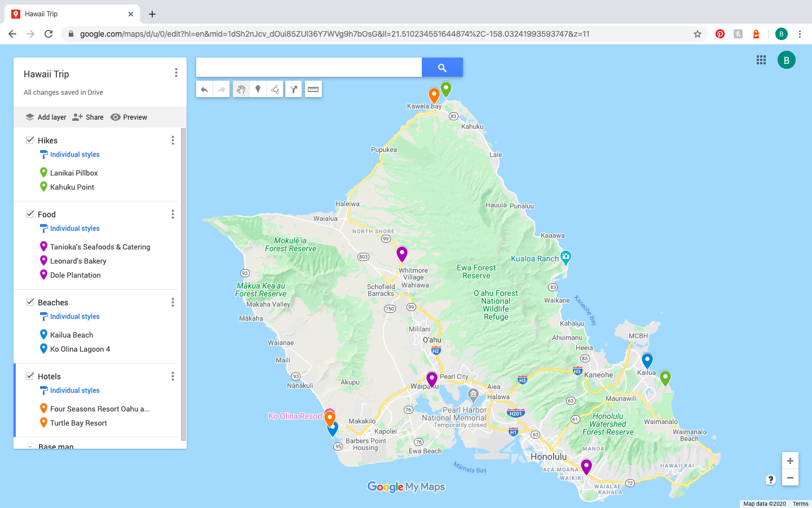
Task: Click the Hawaii Trip map title
Action: pyautogui.click(x=46, y=74)
